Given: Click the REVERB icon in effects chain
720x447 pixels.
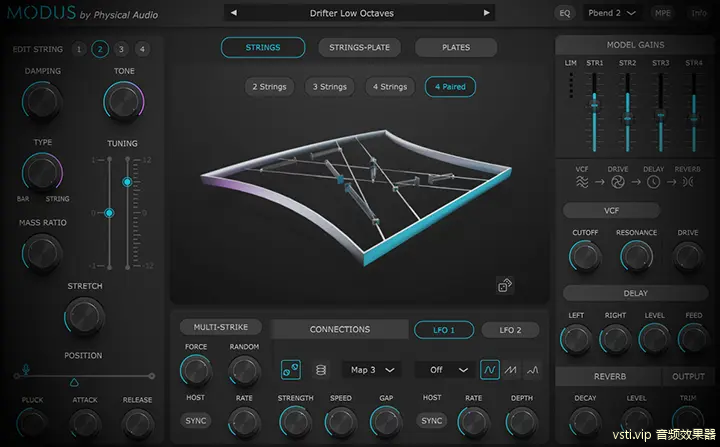Looking at the screenshot, I should (x=687, y=182).
